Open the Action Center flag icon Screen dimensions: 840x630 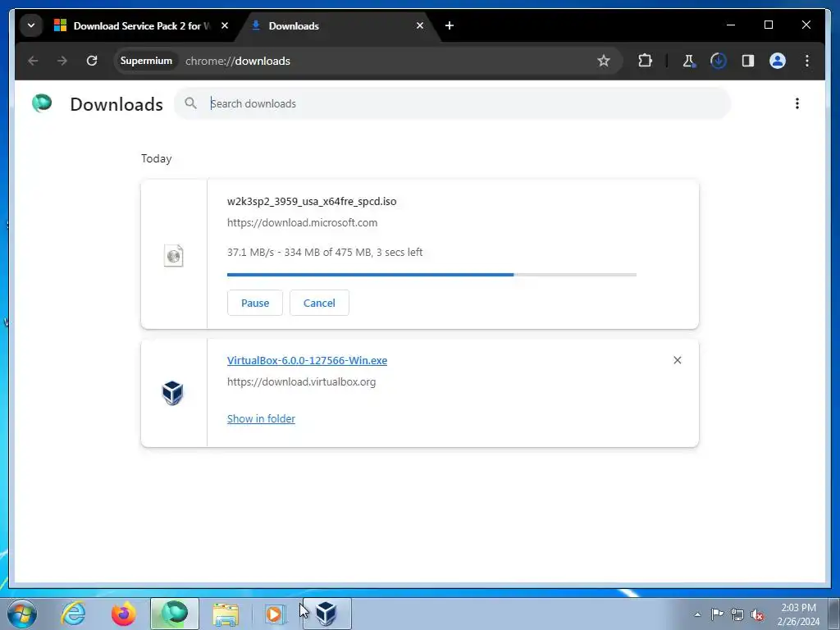coord(717,614)
